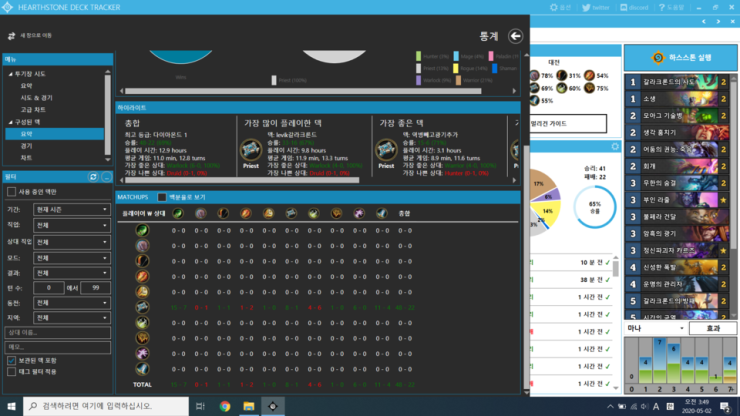Viewport: 740px width, 416px height.
Task: Open the 기간 dropdown showing 현재 시즌
Action: [72, 209]
